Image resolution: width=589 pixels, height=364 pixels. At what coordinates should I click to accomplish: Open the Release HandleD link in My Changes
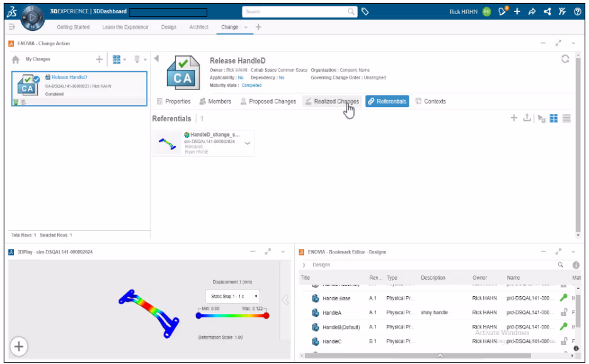point(69,77)
